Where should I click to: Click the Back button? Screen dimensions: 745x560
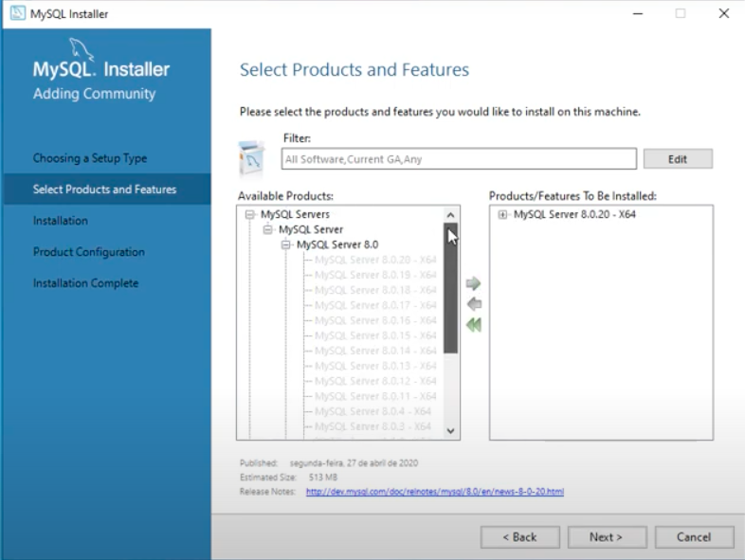coord(519,537)
